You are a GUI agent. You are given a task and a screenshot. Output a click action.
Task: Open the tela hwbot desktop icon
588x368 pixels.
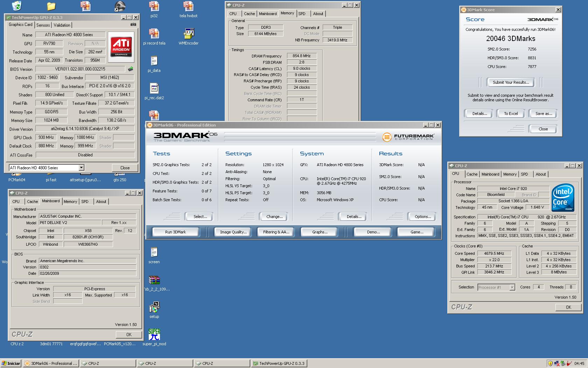[x=188, y=9]
